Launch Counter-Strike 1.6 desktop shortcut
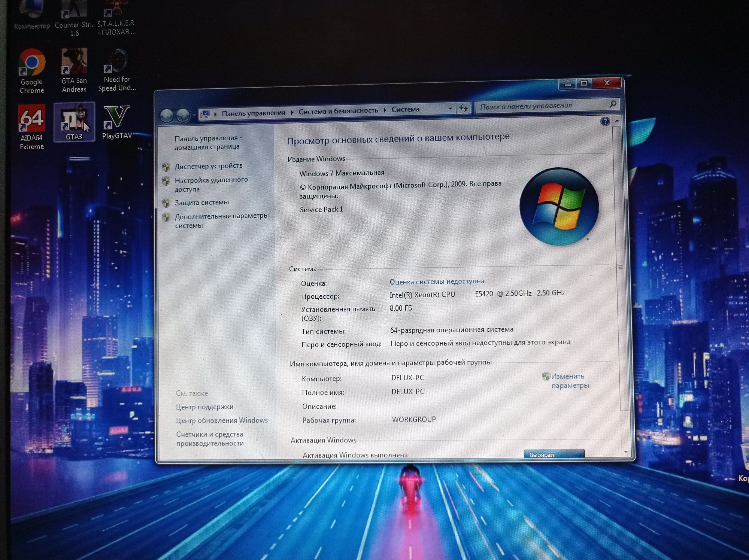Image resolution: width=749 pixels, height=560 pixels. [74, 19]
